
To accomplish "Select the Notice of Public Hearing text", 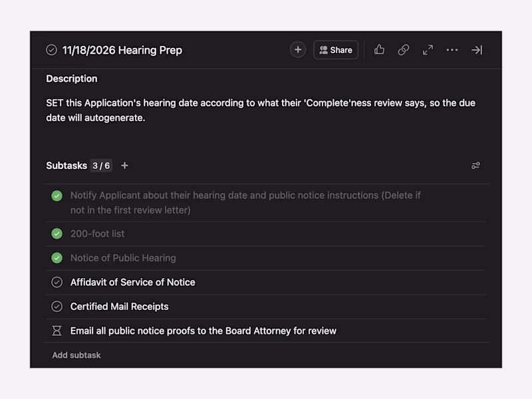I will pyautogui.click(x=123, y=258).
